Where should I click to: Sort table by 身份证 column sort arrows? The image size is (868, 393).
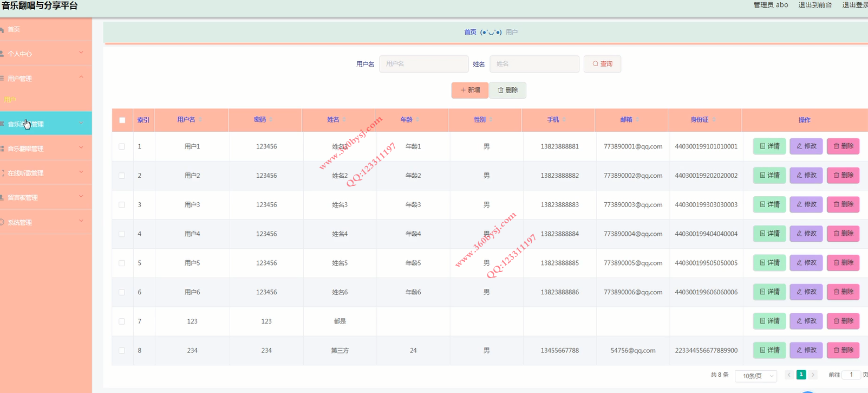coord(714,120)
